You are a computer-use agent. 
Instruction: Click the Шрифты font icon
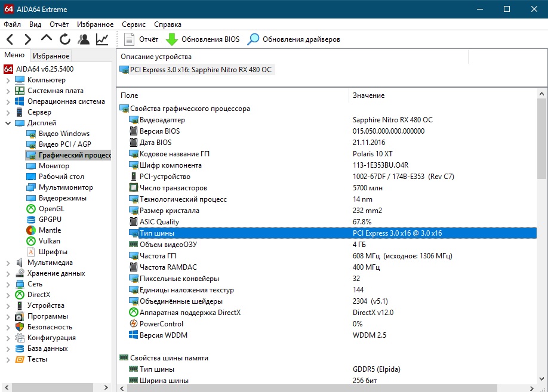(x=31, y=252)
